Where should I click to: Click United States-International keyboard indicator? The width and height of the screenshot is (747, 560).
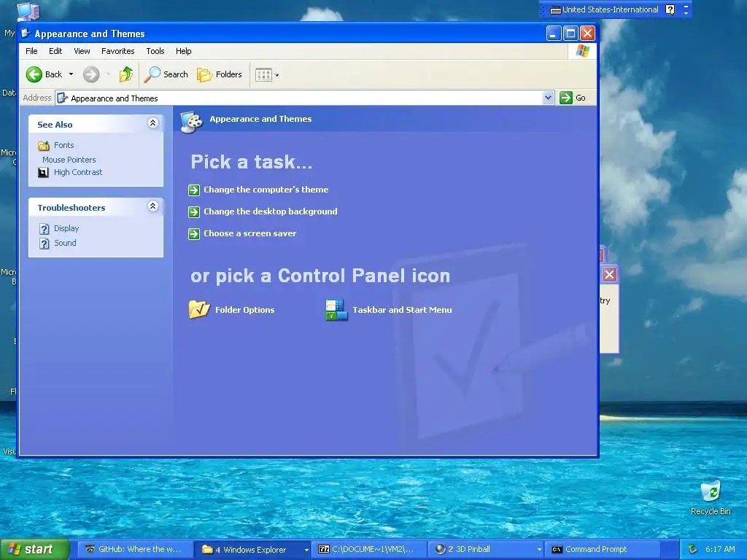tap(605, 9)
